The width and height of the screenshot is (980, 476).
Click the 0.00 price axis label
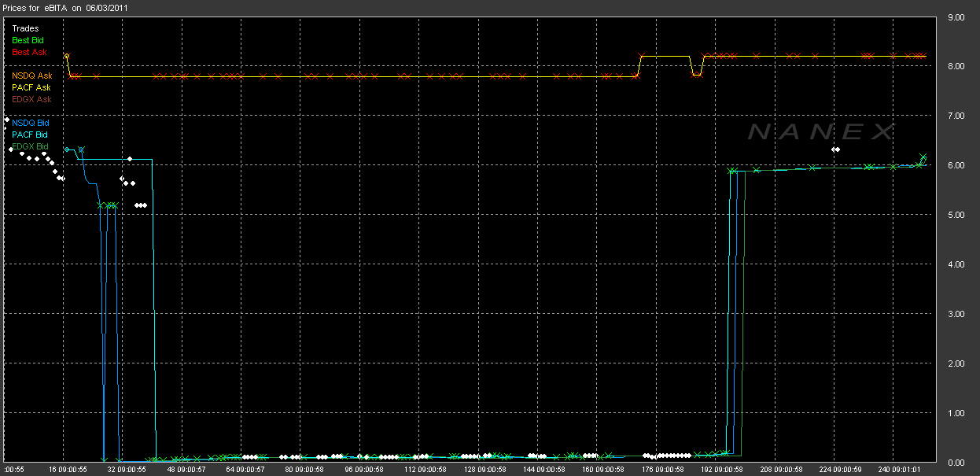click(x=956, y=463)
